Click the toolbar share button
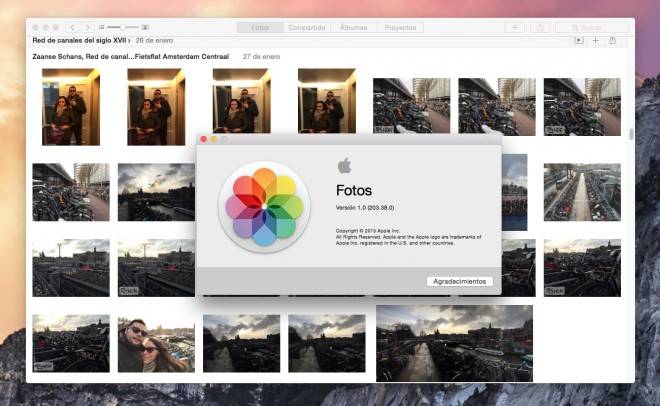The image size is (660, 406). coord(540,27)
